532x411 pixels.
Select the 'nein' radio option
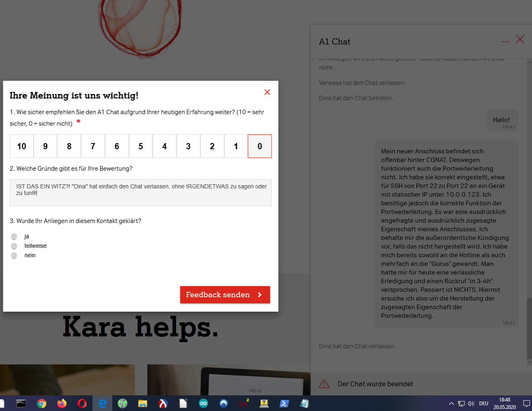tap(14, 256)
